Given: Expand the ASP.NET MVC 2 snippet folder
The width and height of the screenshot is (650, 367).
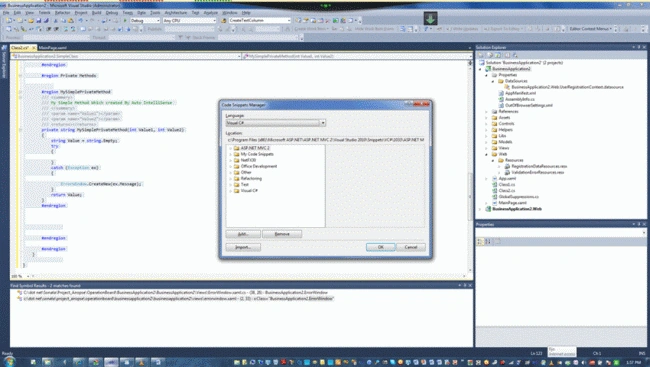Looking at the screenshot, I should click(230, 148).
